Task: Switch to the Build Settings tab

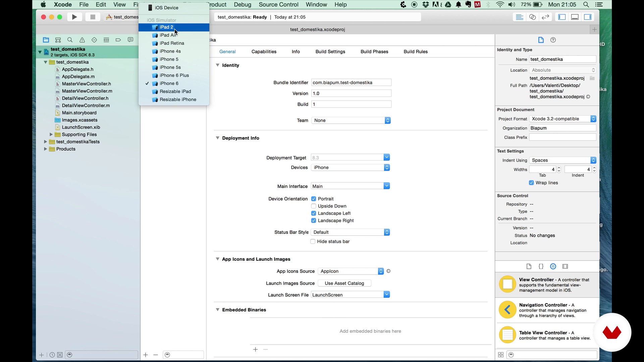Action: tap(330, 52)
